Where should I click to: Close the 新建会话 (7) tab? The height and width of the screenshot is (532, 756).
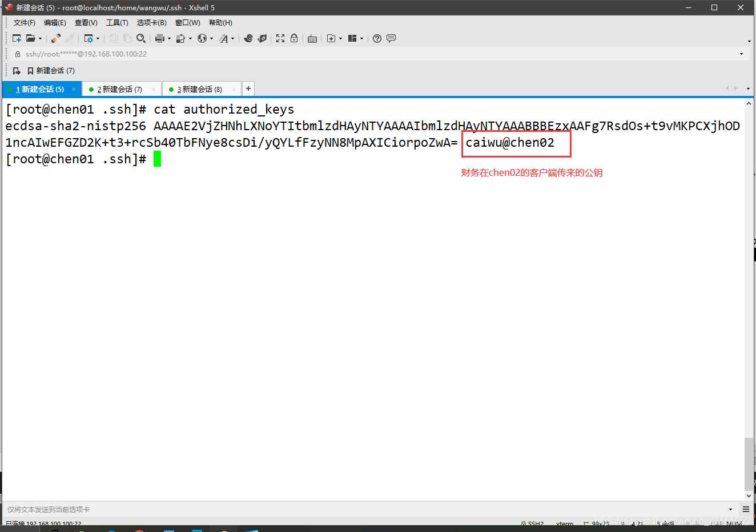[x=154, y=89]
